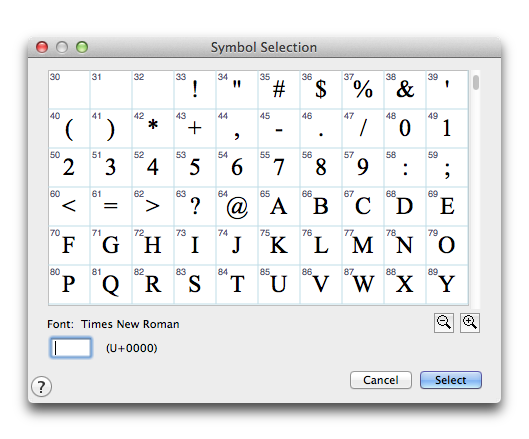Pick the ampersand symbol in cell 38
529x439 pixels.
click(x=405, y=89)
